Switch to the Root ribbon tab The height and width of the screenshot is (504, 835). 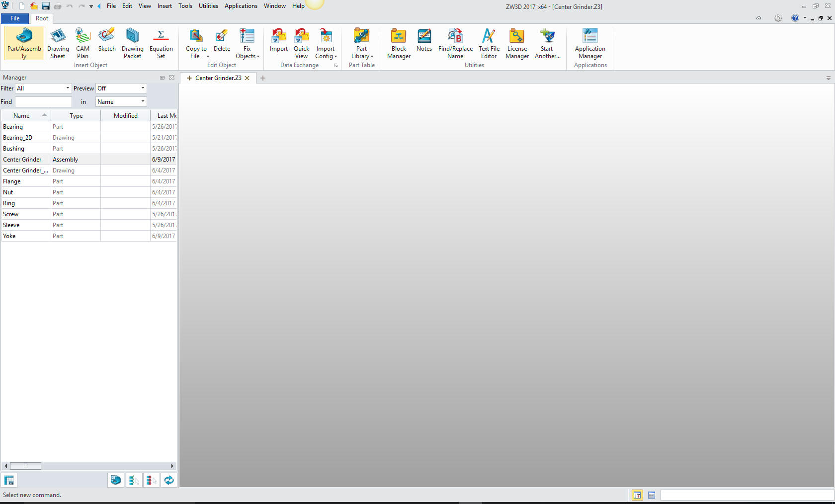[x=42, y=18]
